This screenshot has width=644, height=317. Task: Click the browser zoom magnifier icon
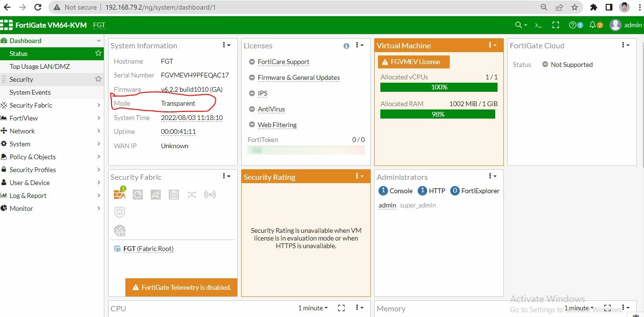point(544,7)
